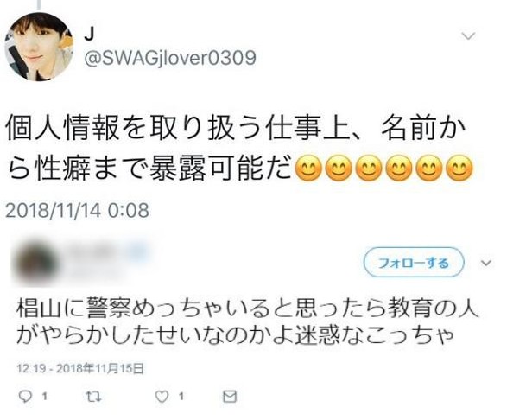Click the reply count number

(45, 396)
